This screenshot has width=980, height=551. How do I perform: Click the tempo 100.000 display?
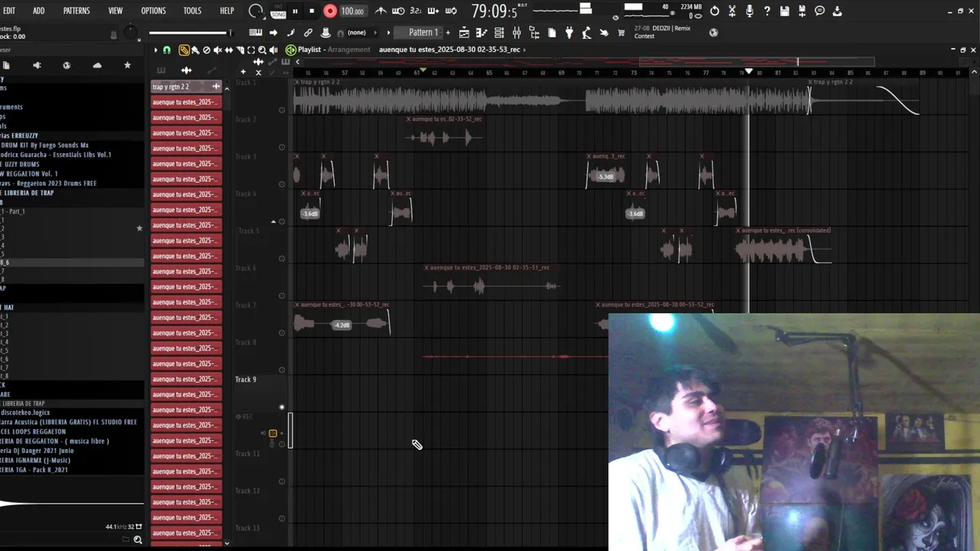[x=352, y=11]
